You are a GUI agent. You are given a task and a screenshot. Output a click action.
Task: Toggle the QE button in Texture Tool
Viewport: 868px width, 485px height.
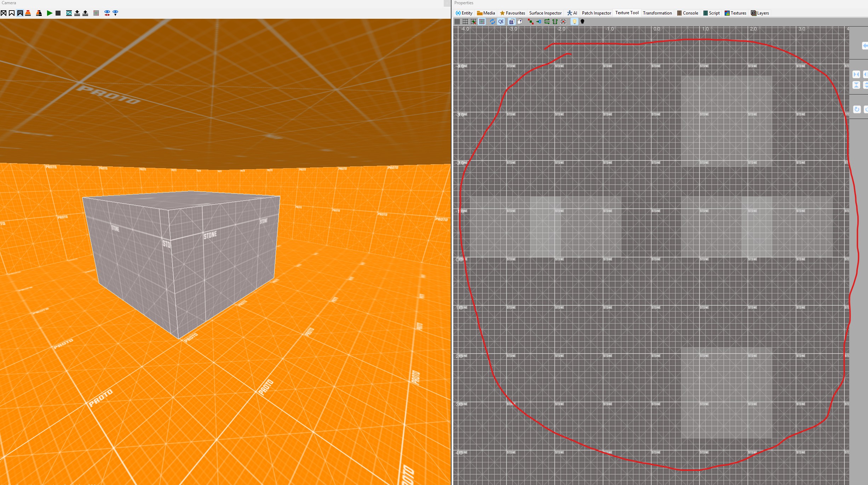coord(501,22)
